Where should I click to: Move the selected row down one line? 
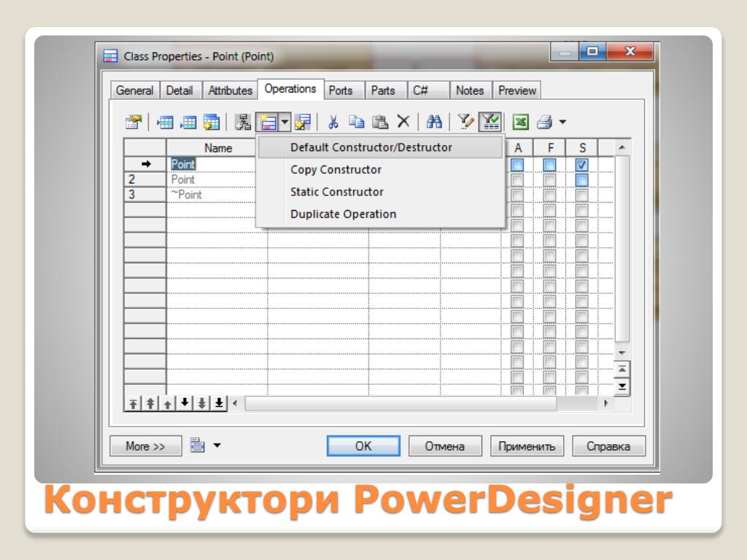coord(185,404)
